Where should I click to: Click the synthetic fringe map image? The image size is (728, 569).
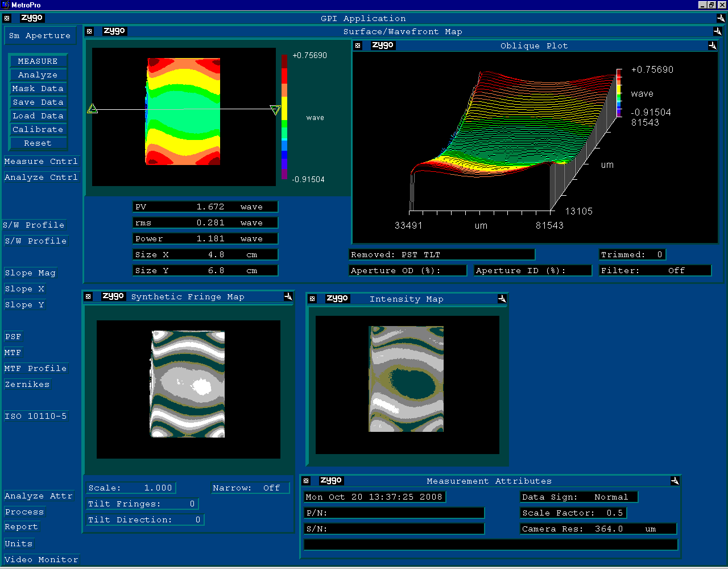tap(188, 389)
